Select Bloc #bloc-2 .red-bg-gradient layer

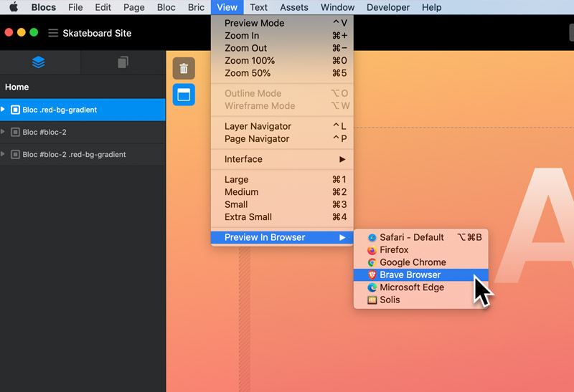click(83, 154)
